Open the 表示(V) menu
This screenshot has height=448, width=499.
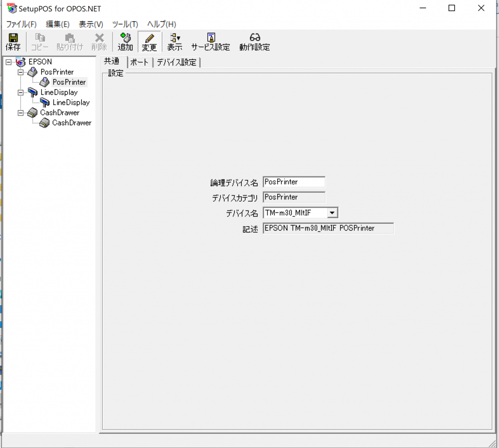91,24
